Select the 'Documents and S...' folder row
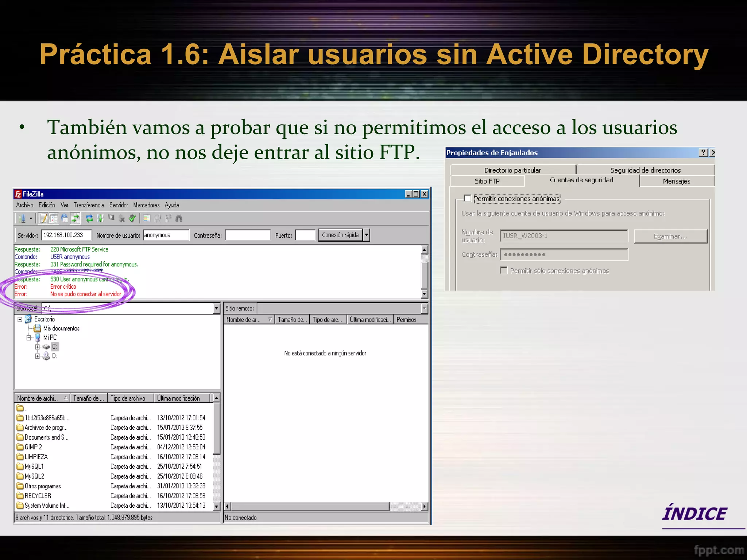Screen dimensions: 747x560 point(113,437)
